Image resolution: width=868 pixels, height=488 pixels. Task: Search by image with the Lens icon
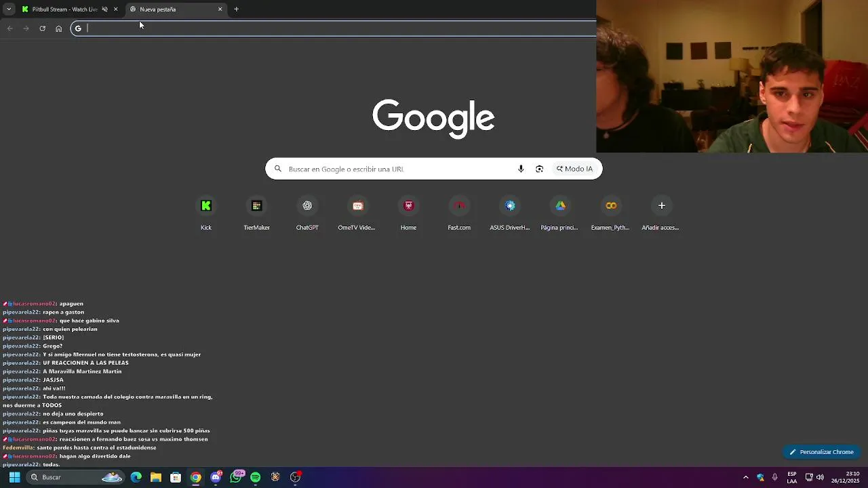pos(539,169)
